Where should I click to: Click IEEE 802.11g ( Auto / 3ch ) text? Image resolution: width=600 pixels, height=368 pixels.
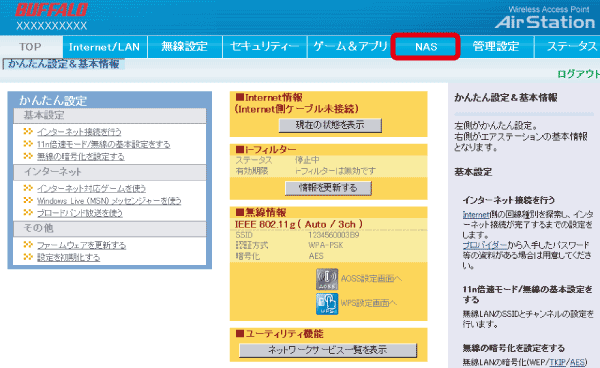pyautogui.click(x=298, y=224)
